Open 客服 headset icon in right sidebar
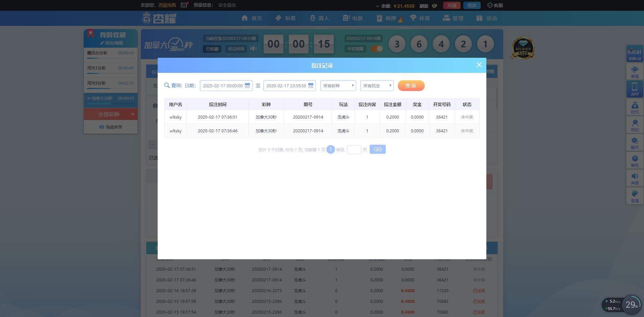The image size is (644, 317). click(635, 72)
